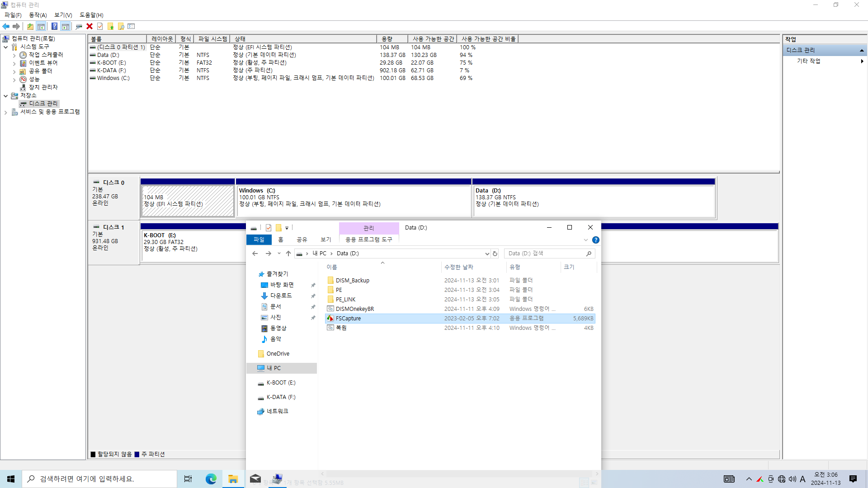Screen dimensions: 868x488
Task: Expand the 기타 작업 submenu arrow
Action: click(x=862, y=61)
